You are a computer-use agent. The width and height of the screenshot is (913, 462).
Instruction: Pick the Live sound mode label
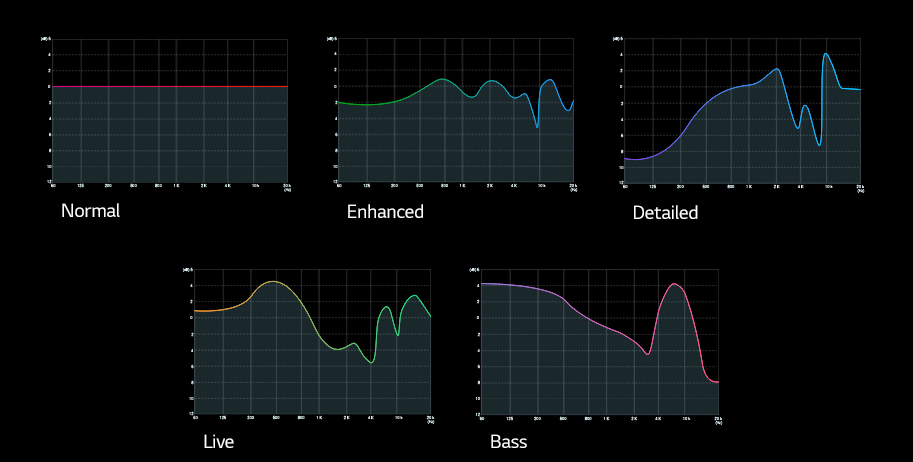218,441
